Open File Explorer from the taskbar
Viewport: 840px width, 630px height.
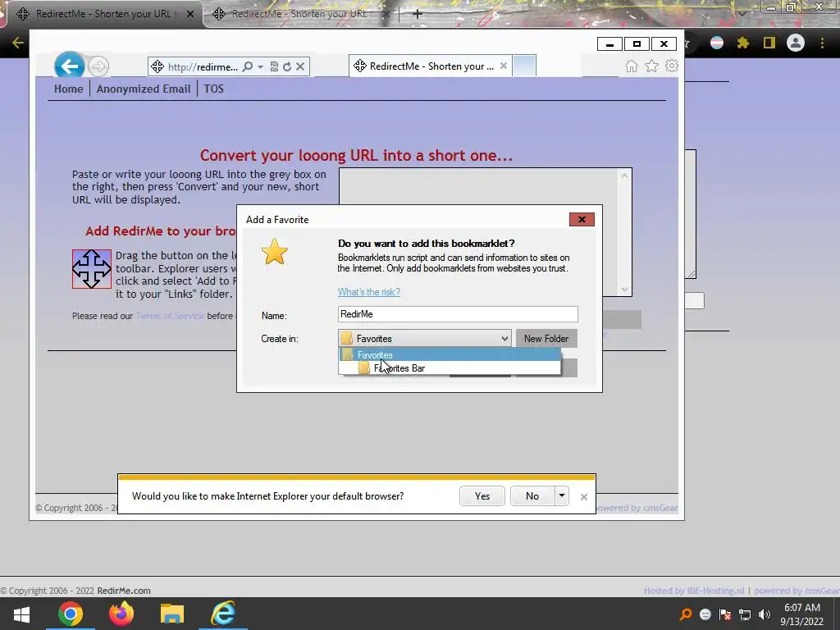pyautogui.click(x=172, y=614)
